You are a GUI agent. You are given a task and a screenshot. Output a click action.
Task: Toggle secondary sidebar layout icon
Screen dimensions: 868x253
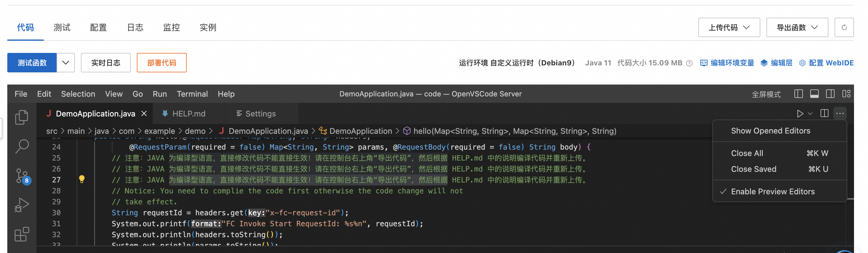[x=830, y=94]
